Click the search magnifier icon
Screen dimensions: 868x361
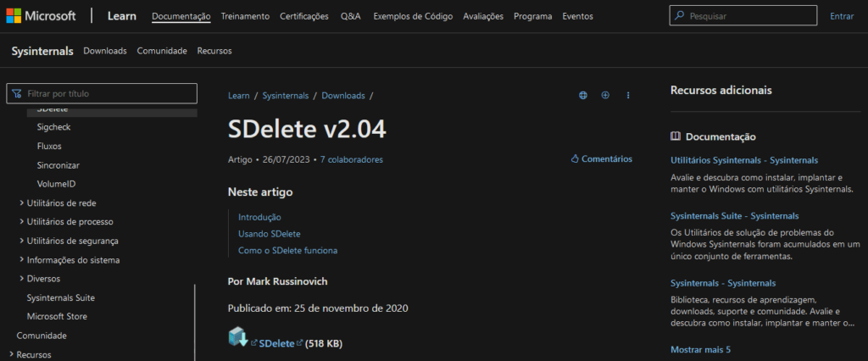[x=679, y=16]
